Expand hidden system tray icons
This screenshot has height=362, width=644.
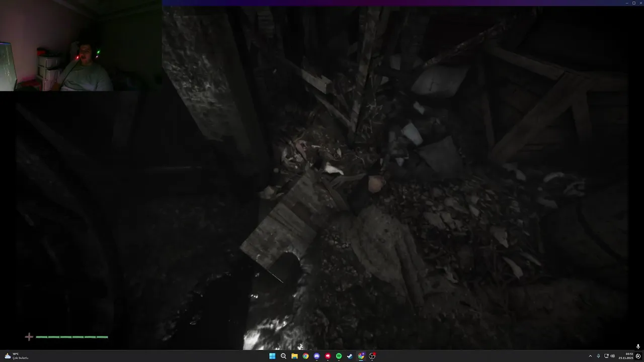tap(590, 356)
